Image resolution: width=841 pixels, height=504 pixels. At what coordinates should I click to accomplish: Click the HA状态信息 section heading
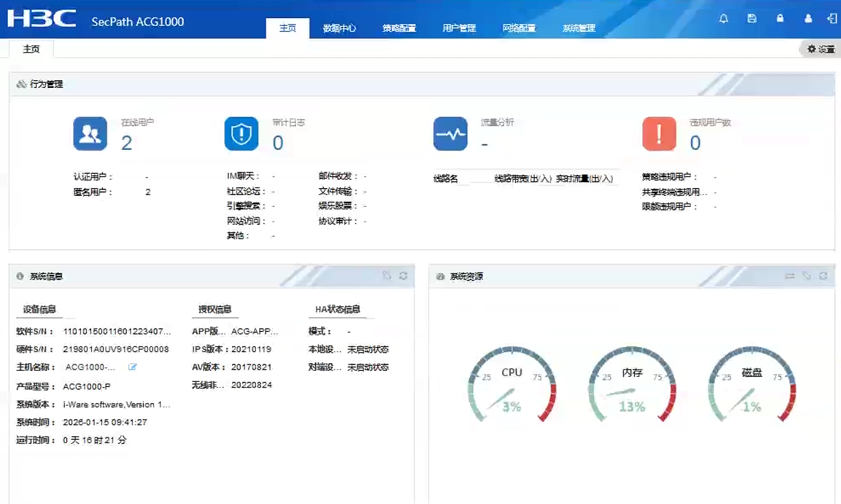click(x=337, y=310)
